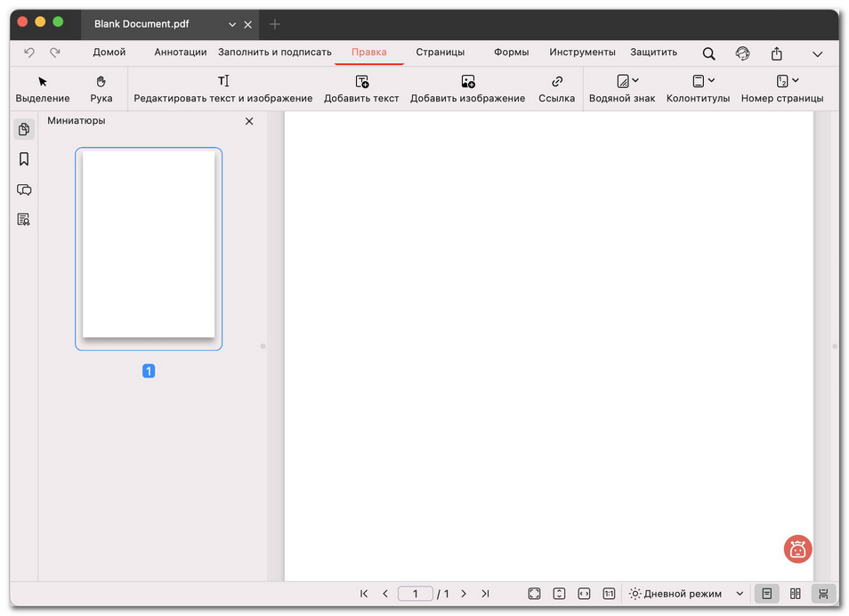This screenshot has width=849, height=616.
Task: Click the AI assistant robot button
Action: [x=796, y=549]
